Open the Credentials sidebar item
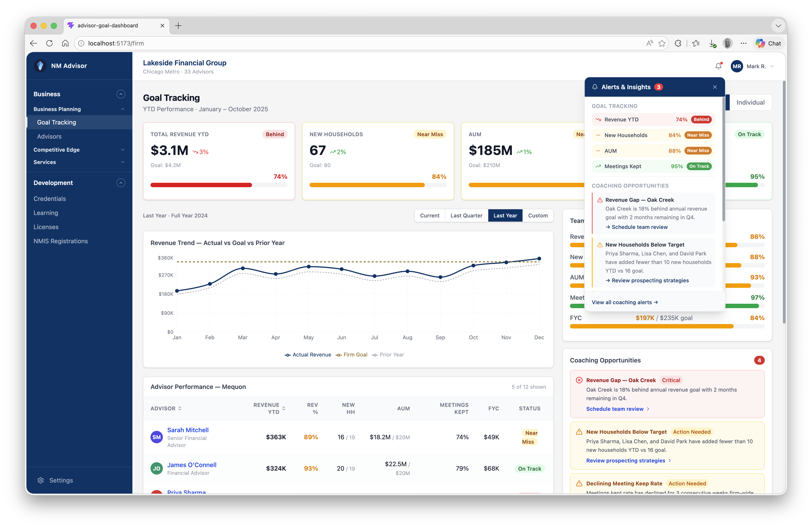This screenshot has width=812, height=528. (x=49, y=199)
